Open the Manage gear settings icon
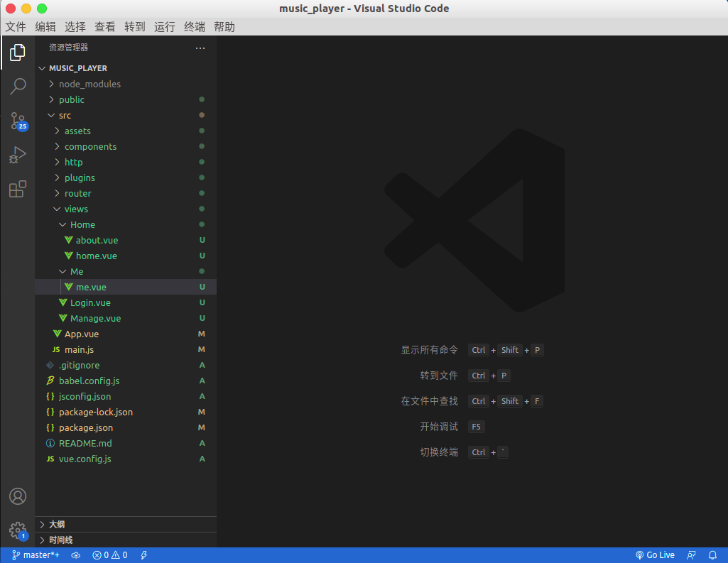This screenshot has width=728, height=563. [18, 530]
